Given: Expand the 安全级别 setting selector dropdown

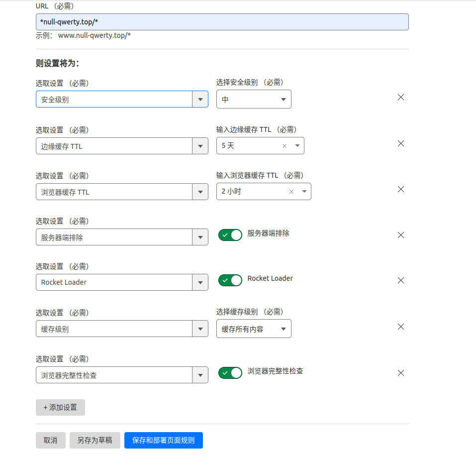Looking at the screenshot, I should pyautogui.click(x=200, y=99).
